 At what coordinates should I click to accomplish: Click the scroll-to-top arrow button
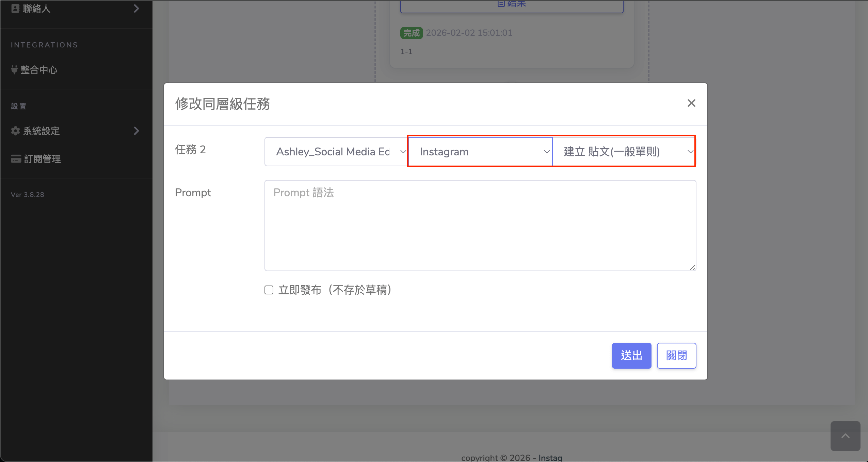tap(845, 436)
